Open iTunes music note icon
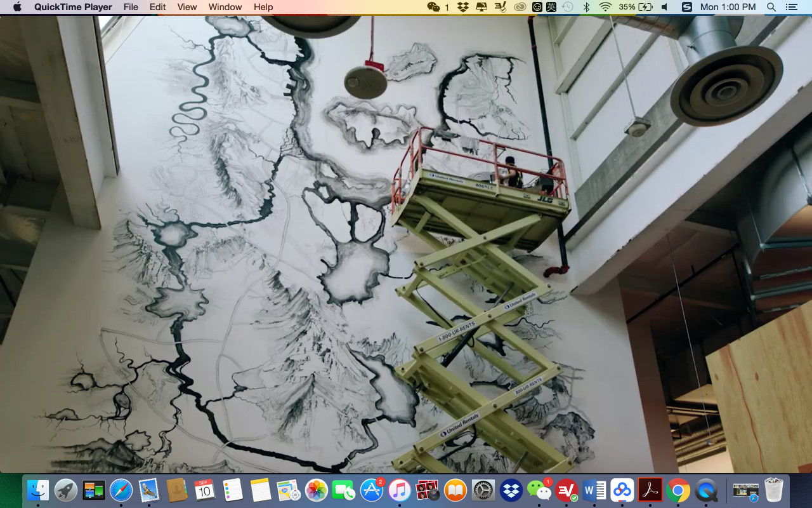The width and height of the screenshot is (812, 508). point(400,490)
